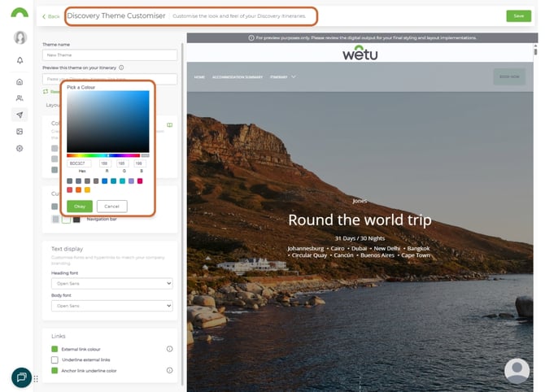545x392 pixels.
Task: Go to home icon in sidebar
Action: [20, 81]
